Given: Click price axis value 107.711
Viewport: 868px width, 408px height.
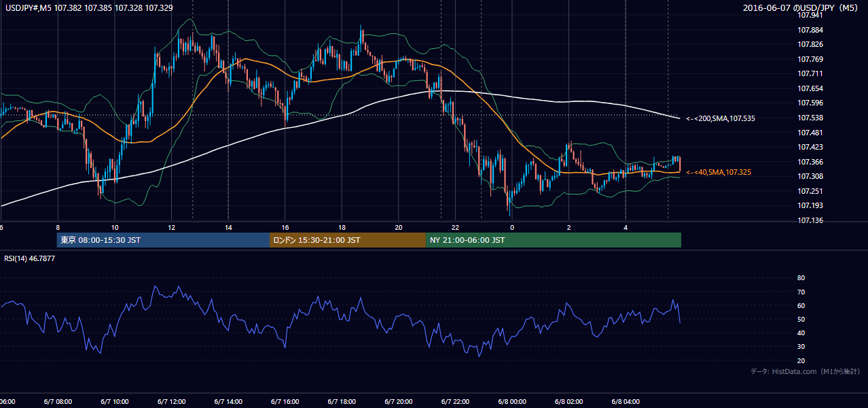Looking at the screenshot, I should 810,74.
